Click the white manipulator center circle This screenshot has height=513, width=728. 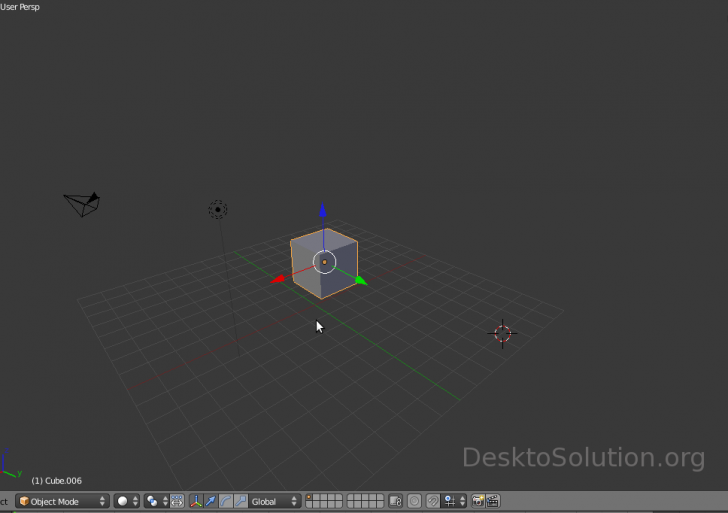point(325,262)
